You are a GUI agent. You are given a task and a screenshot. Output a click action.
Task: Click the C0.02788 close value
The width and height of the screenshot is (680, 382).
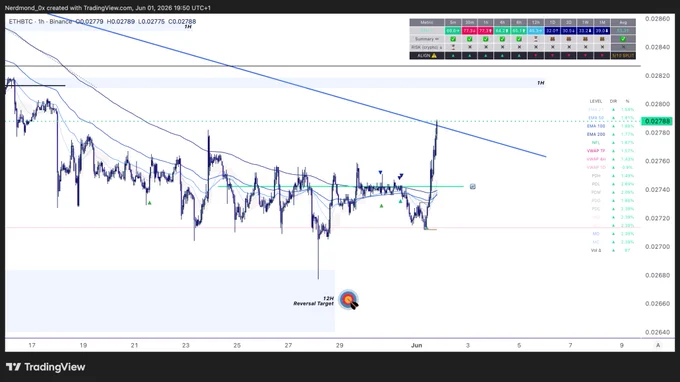click(182, 21)
